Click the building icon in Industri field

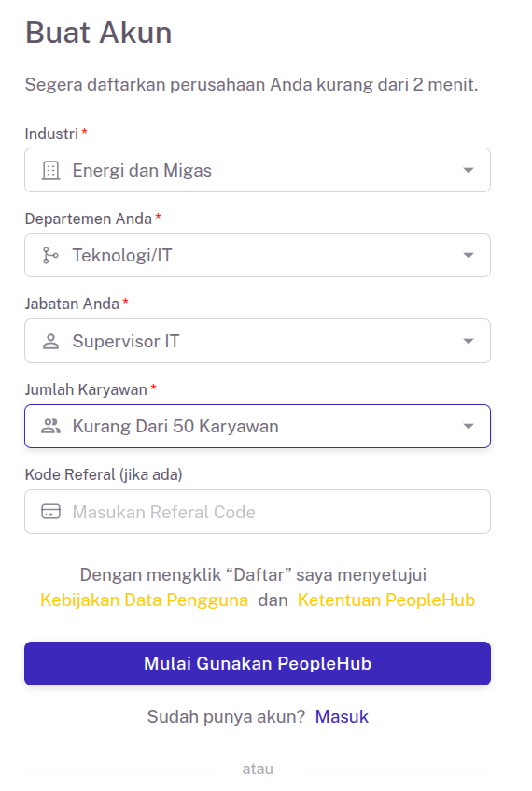pos(50,171)
